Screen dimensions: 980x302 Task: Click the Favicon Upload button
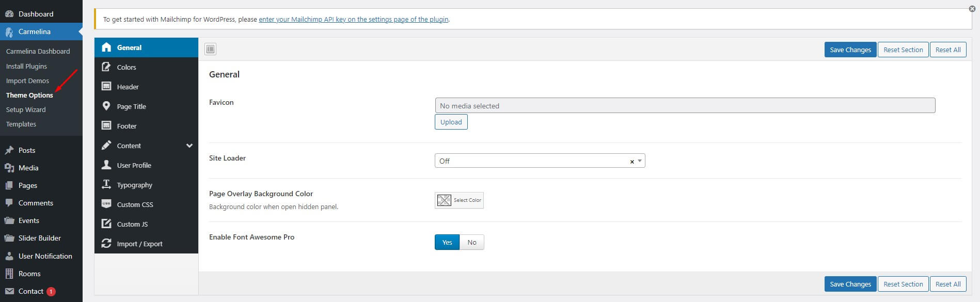tap(451, 122)
